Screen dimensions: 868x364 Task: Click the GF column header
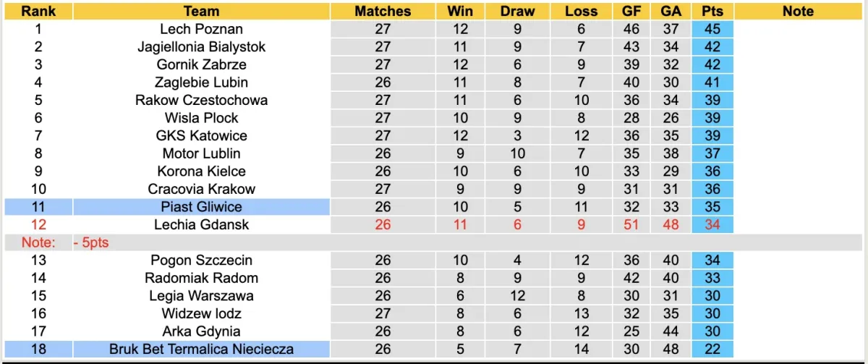click(x=631, y=12)
